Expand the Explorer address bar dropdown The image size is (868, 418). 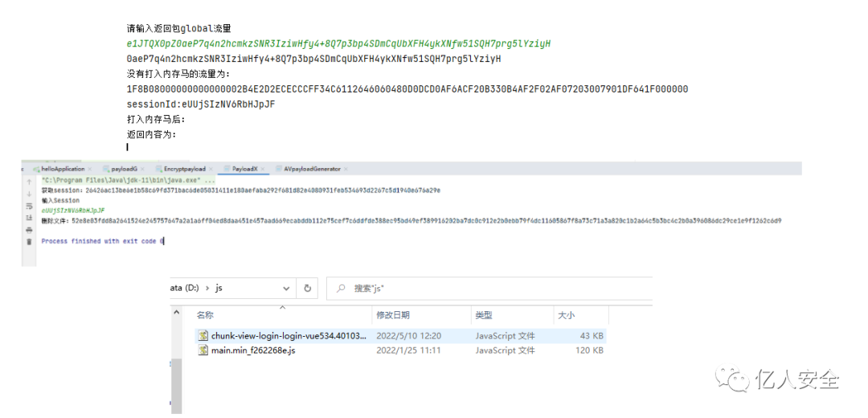coord(286,289)
